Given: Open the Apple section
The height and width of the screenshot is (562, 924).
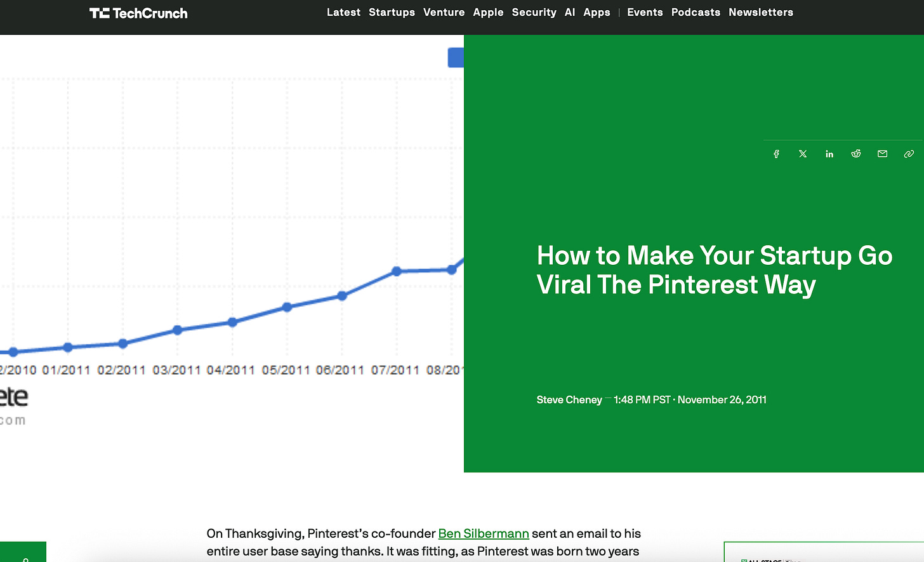Looking at the screenshot, I should [488, 12].
